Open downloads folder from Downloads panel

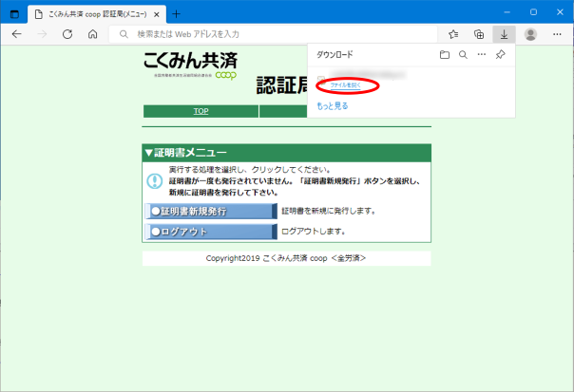tap(445, 55)
